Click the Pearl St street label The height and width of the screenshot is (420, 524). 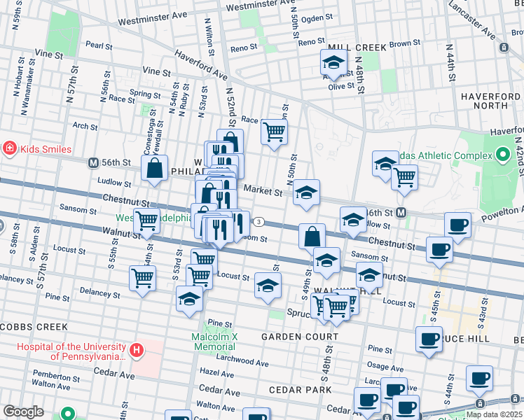[x=99, y=45]
